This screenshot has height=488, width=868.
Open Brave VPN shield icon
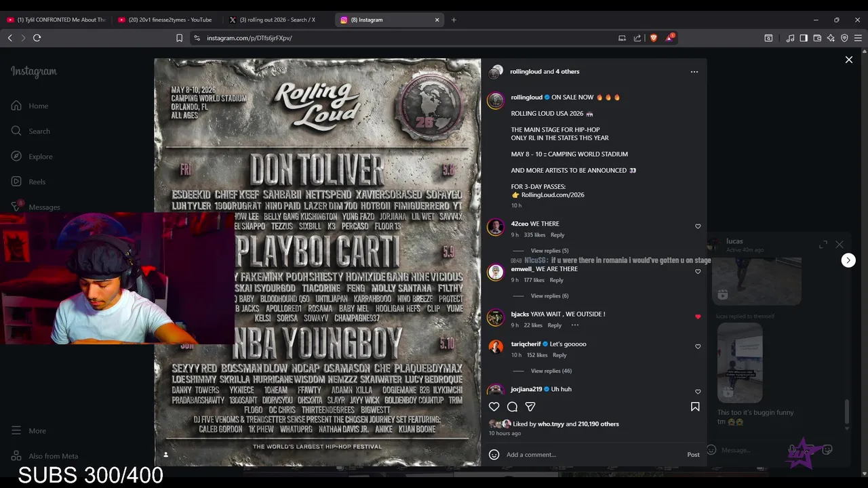[844, 38]
